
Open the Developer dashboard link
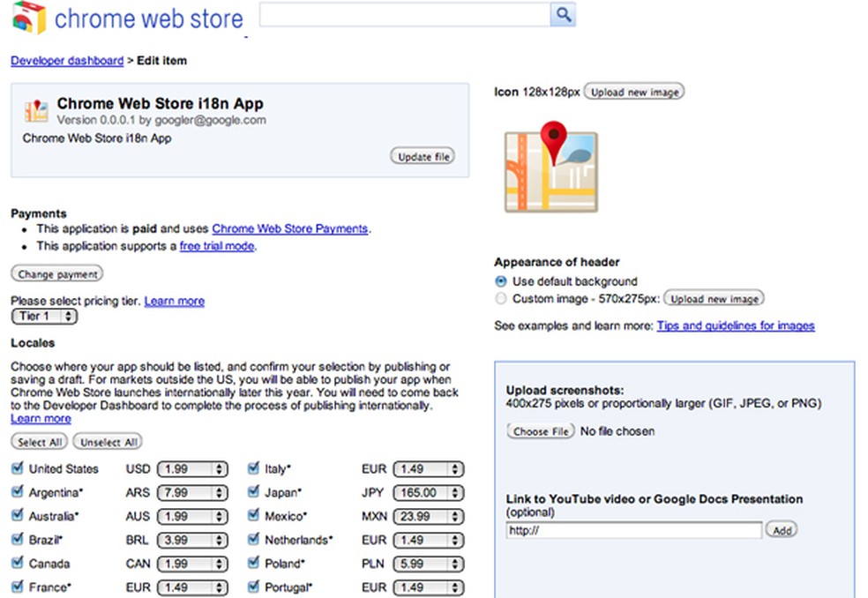click(x=66, y=60)
